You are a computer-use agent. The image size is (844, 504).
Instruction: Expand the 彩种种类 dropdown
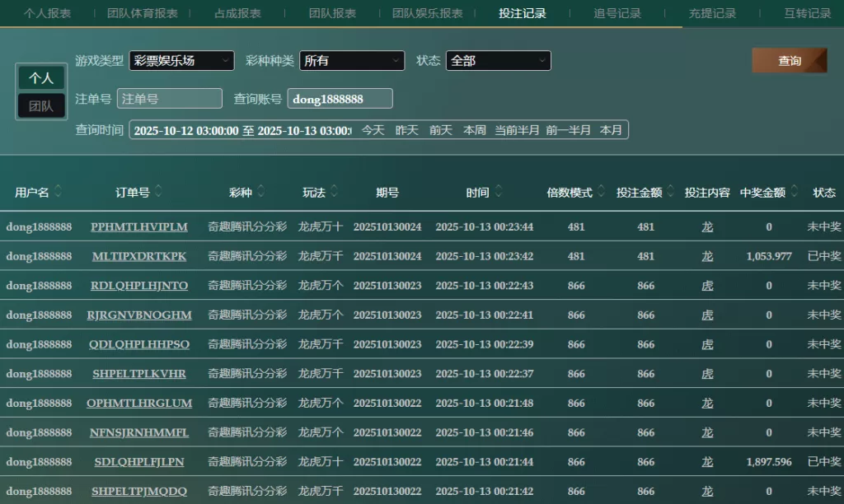pos(352,61)
